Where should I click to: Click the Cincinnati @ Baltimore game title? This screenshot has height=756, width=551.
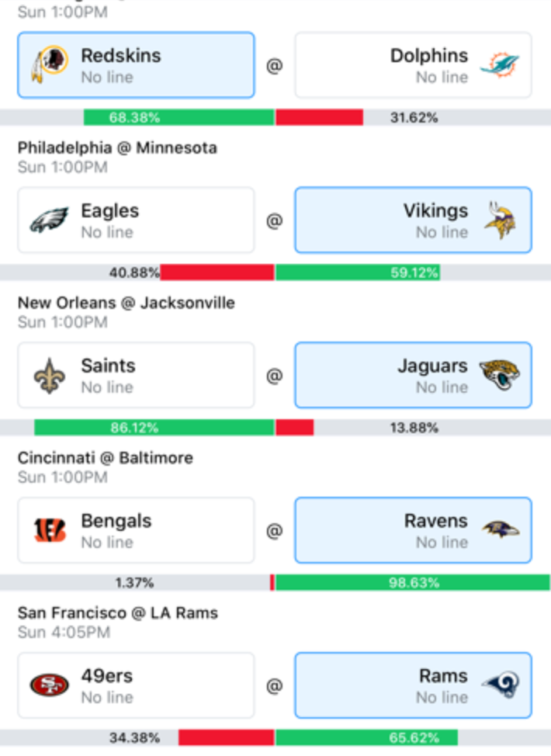105,458
